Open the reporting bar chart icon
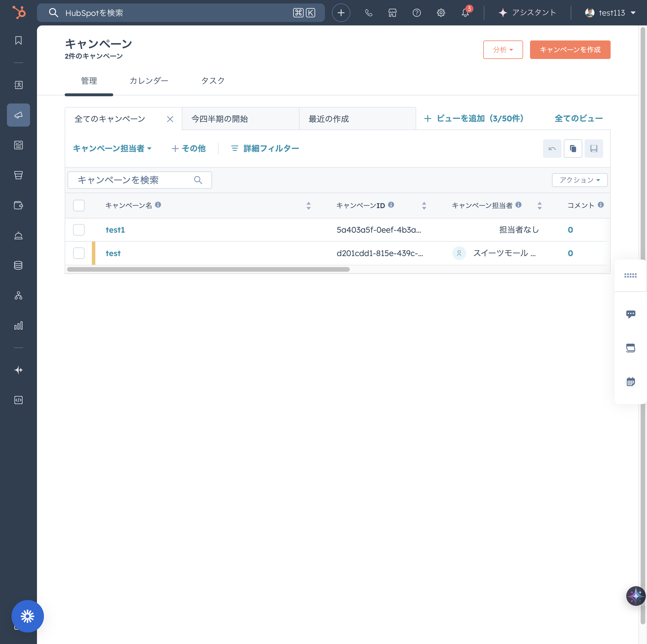 18,325
